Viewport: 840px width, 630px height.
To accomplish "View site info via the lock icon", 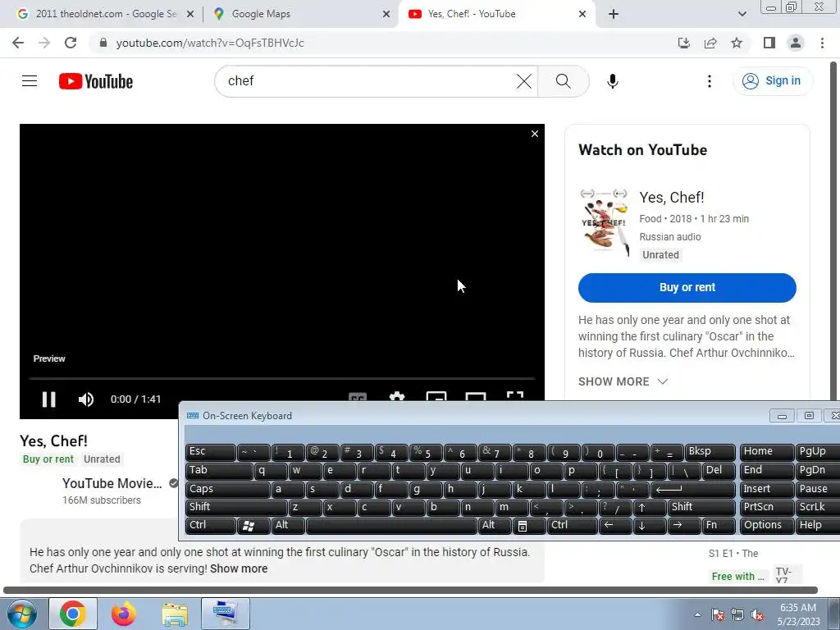I will point(103,43).
